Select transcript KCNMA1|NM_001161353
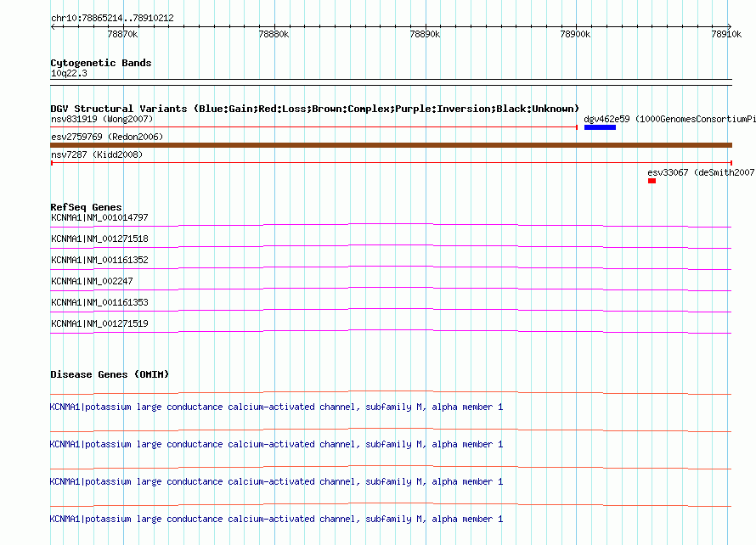 pyautogui.click(x=99, y=302)
